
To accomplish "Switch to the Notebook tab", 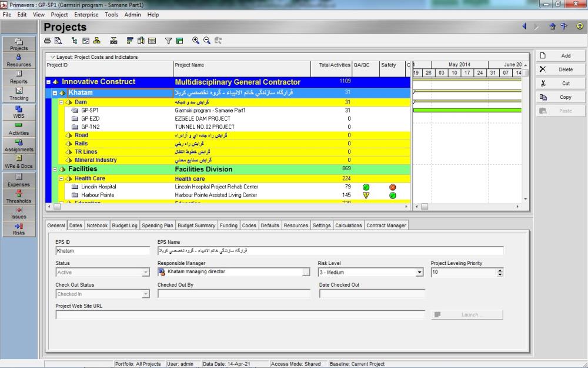I will click(97, 226).
